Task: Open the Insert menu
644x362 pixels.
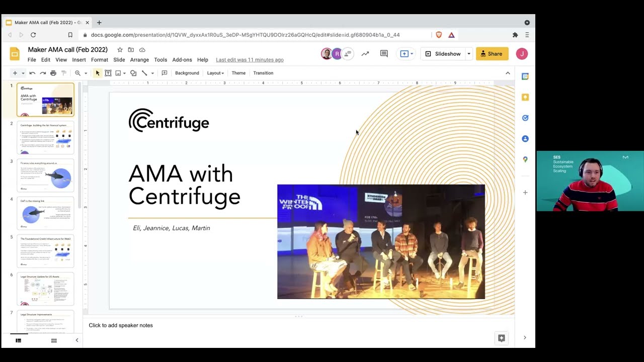Action: tap(79, 60)
